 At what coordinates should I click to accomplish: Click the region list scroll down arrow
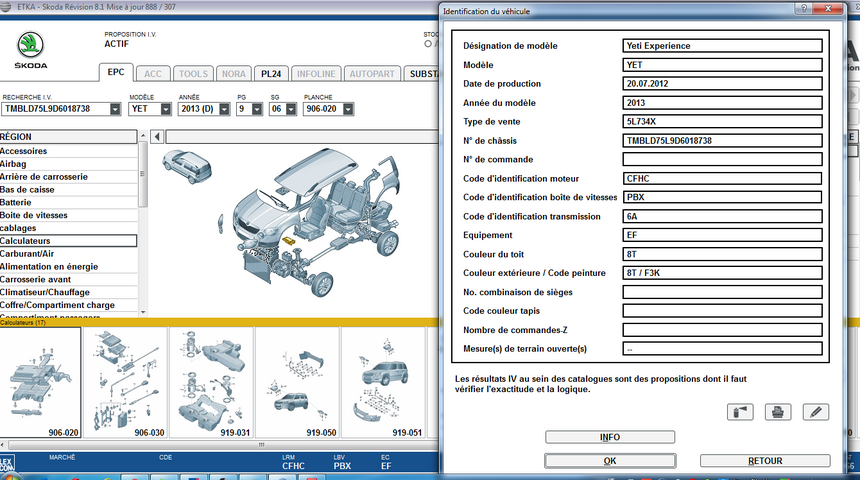tap(143, 312)
